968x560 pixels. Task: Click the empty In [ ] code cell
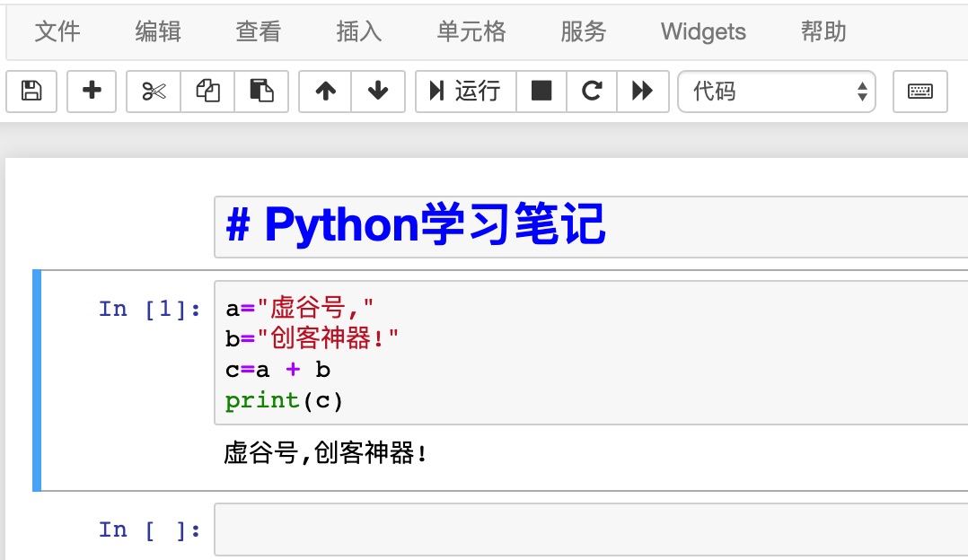click(x=591, y=529)
